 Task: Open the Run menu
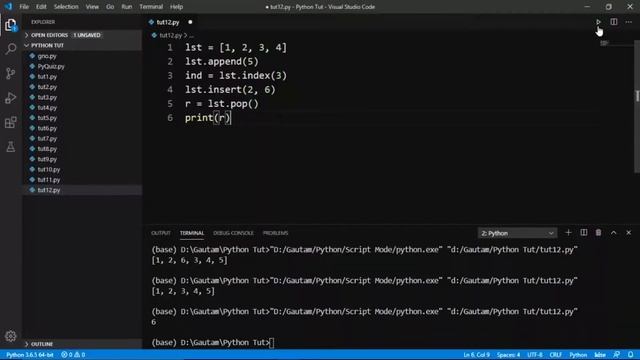[127, 7]
